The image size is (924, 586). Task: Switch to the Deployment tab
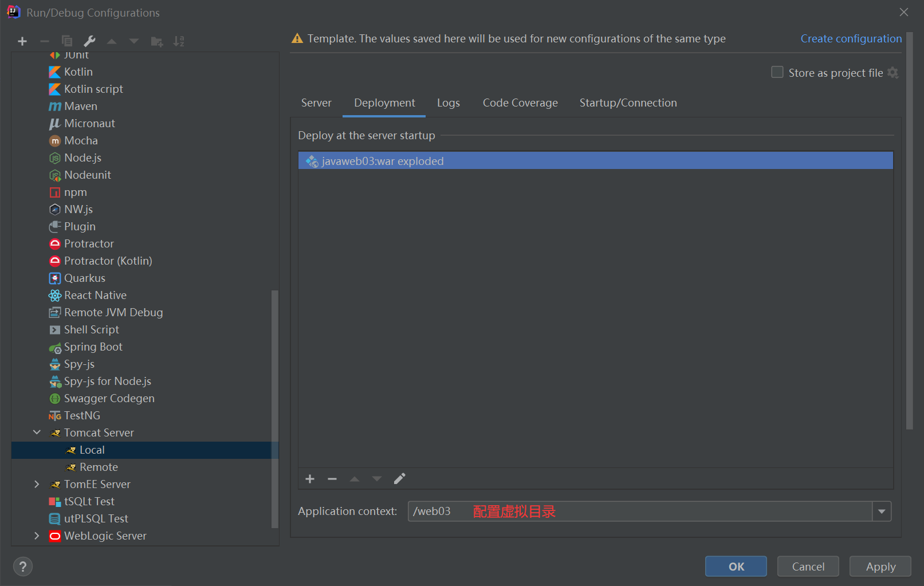(x=384, y=103)
